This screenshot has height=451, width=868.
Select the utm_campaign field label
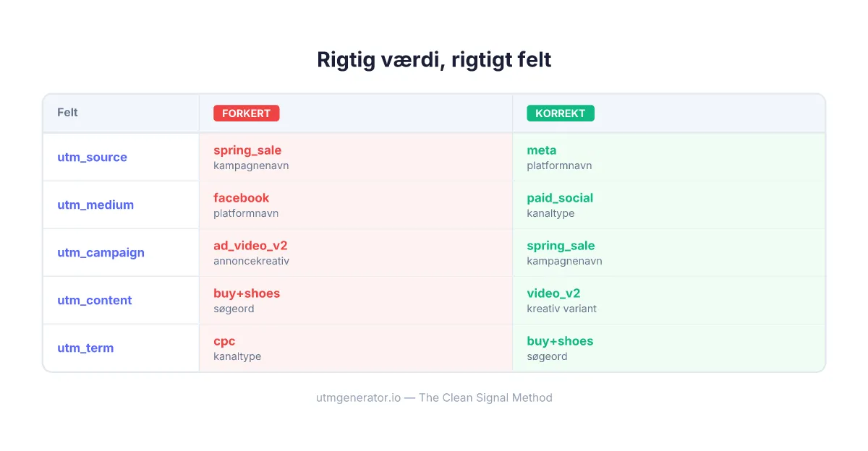[101, 253]
